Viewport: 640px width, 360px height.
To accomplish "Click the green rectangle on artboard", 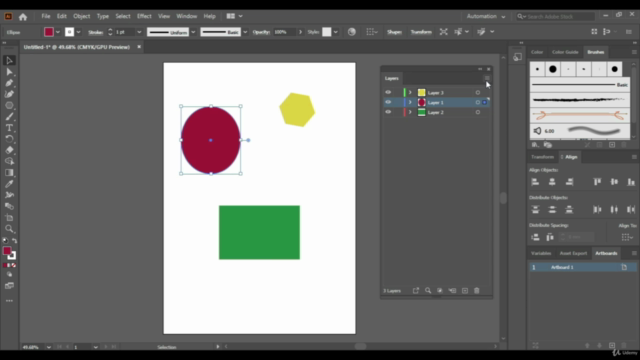I will (259, 232).
